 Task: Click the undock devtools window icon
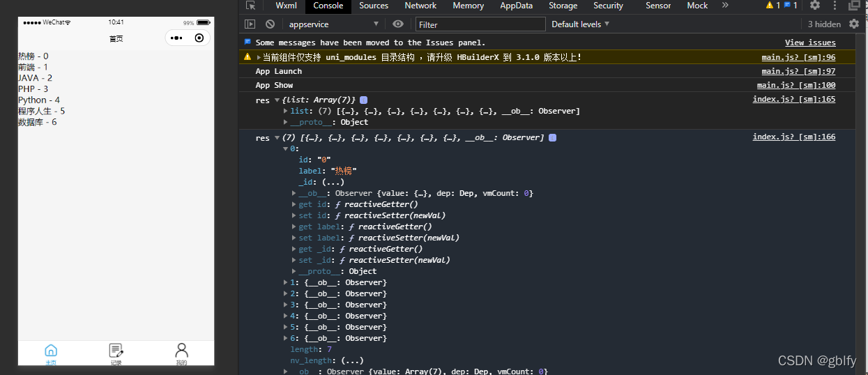pyautogui.click(x=854, y=6)
